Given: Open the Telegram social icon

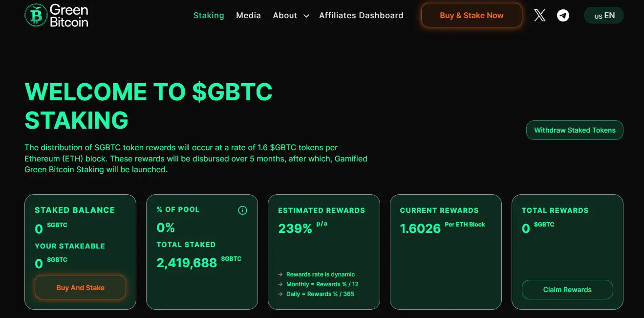Looking at the screenshot, I should [563, 16].
